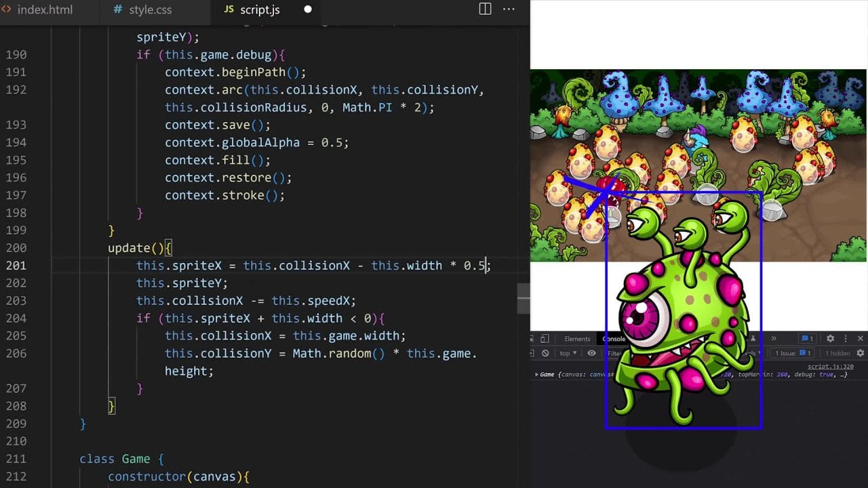Viewport: 868px width, 488px height.
Task: Expand the Game object in console
Action: pyautogui.click(x=536, y=374)
